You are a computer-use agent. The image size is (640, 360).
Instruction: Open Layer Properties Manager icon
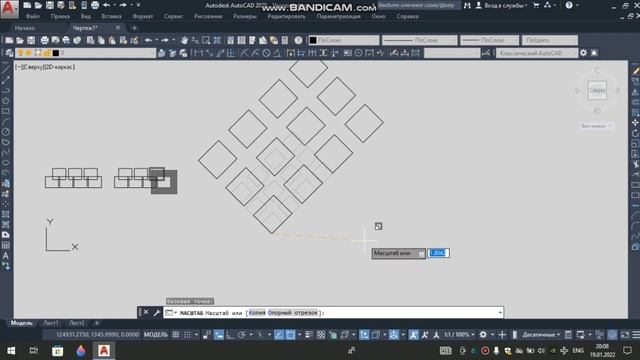point(9,53)
